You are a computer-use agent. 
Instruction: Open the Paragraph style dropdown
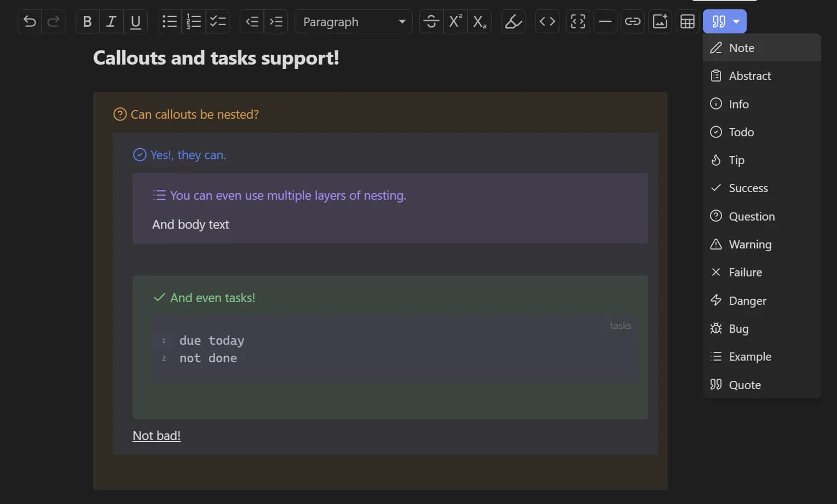(354, 22)
